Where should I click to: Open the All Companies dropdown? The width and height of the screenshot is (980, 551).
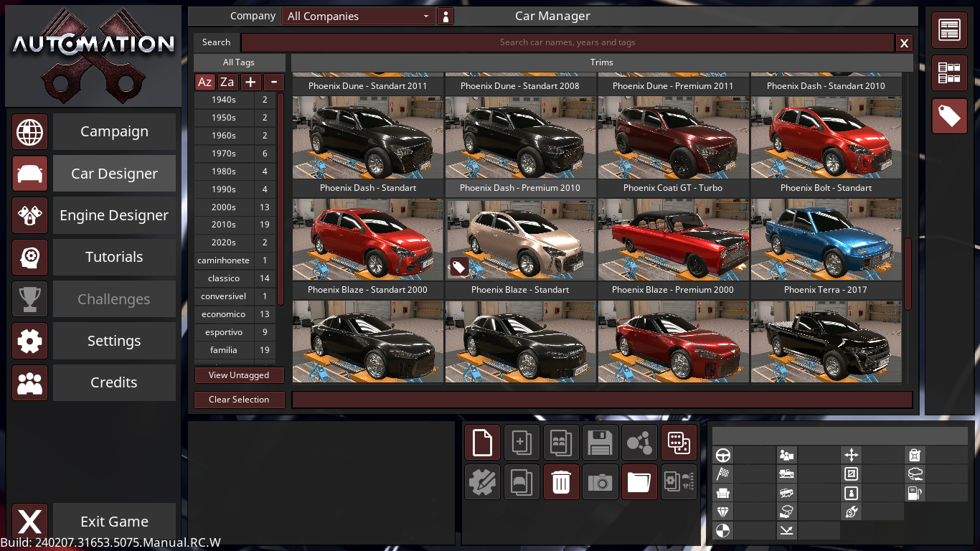[x=359, y=17]
